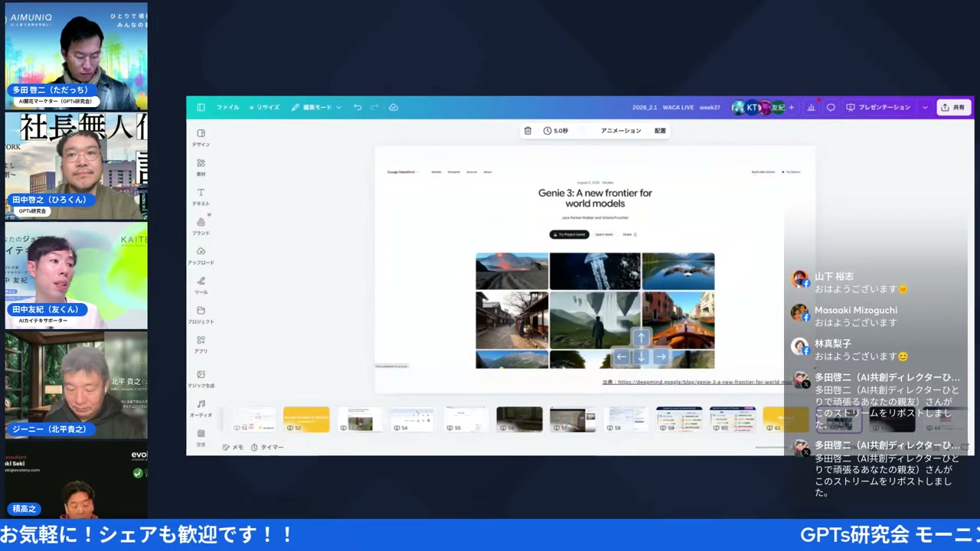This screenshot has height=551, width=980.
Task: Click the undo arrow in top bar
Action: coord(358,108)
